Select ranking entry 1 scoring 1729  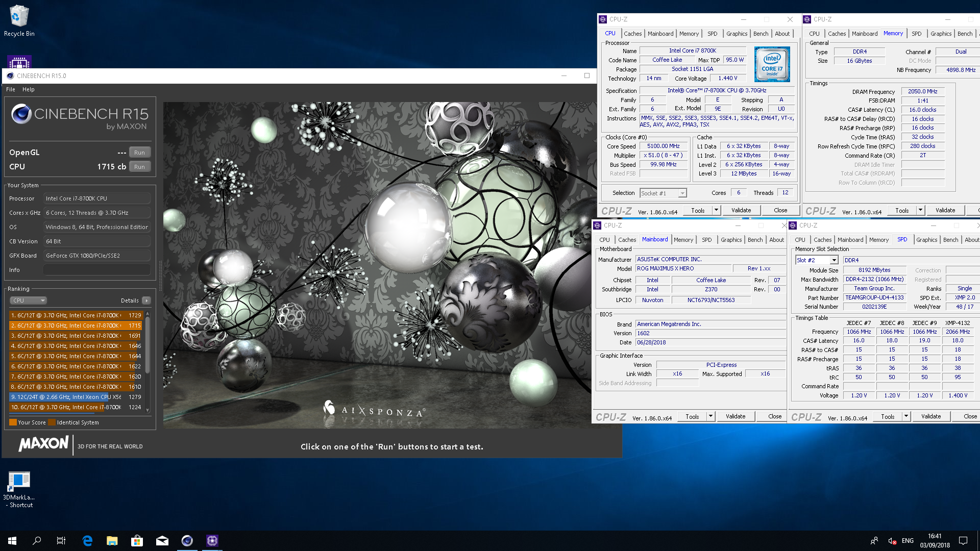click(76, 315)
